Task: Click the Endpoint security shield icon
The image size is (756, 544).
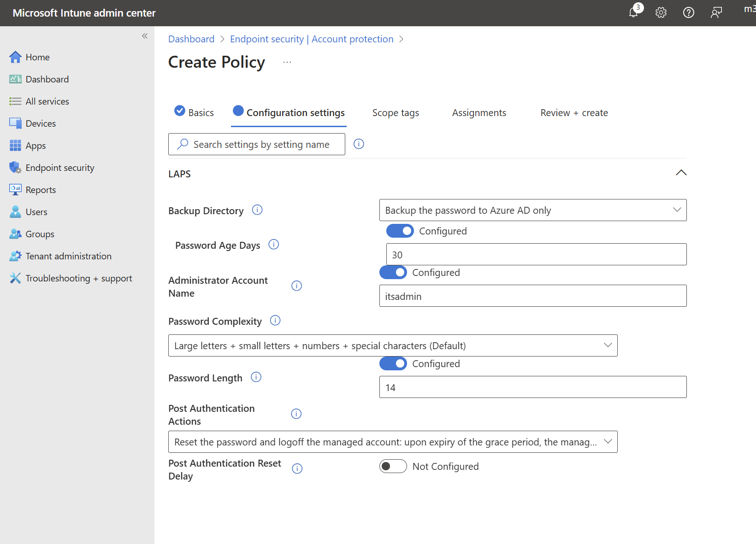Action: 15,168
